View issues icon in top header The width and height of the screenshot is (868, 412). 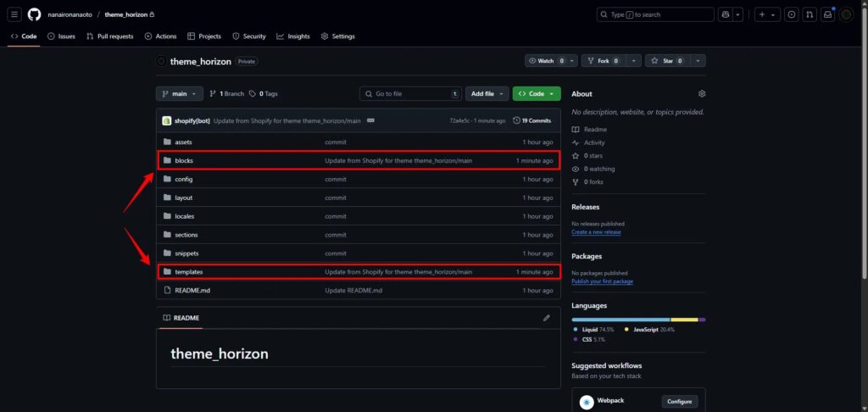pyautogui.click(x=792, y=14)
